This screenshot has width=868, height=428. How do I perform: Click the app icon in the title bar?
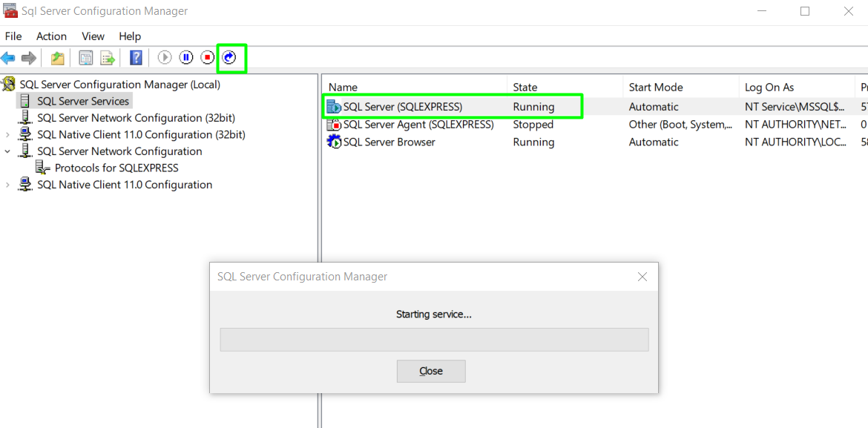coord(10,11)
